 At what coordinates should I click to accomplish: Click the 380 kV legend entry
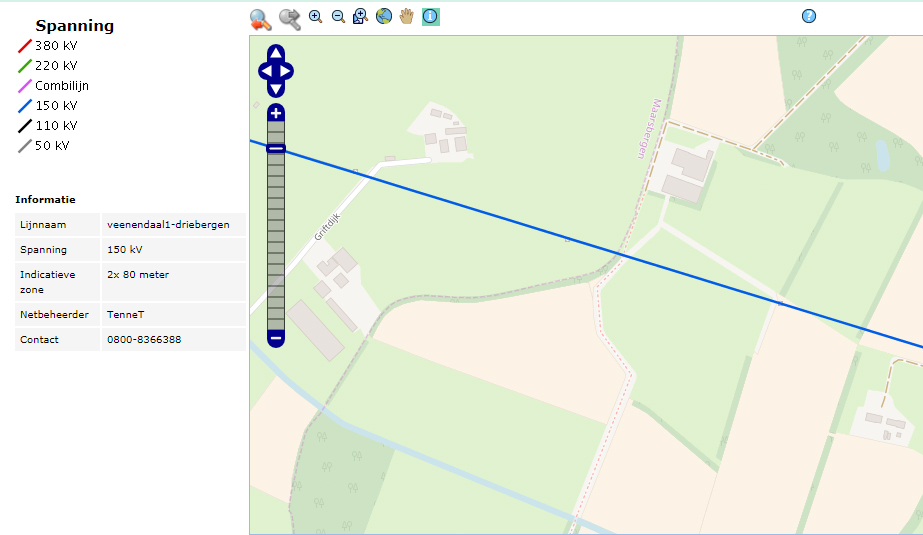point(55,46)
